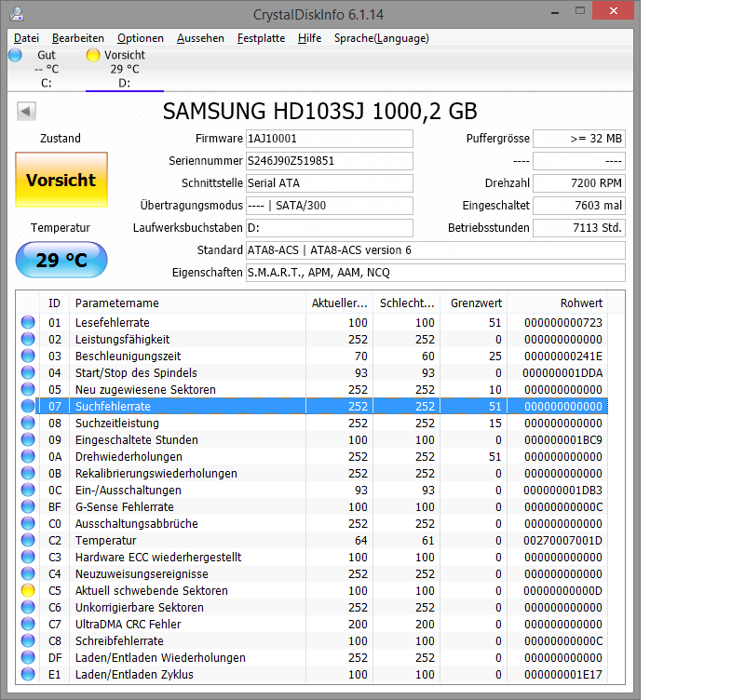Click the Eigenschaften field S.M.A.R.T., APM, AAM, NCQ

[436, 273]
